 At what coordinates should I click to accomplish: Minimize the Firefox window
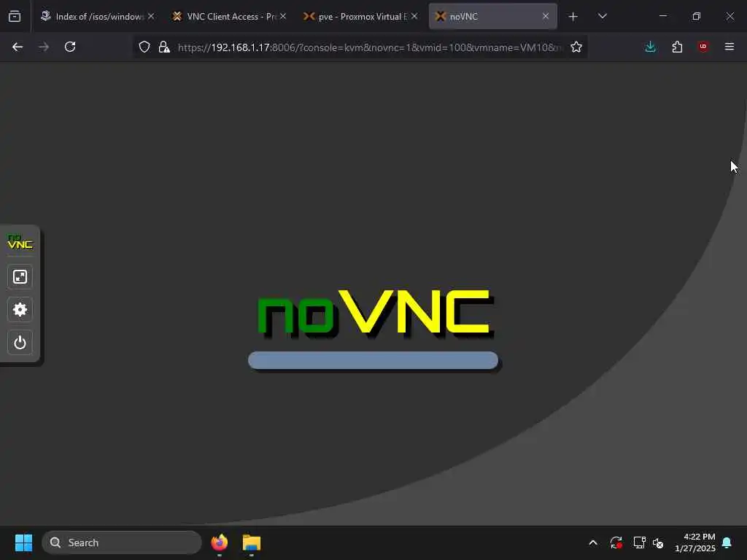[x=662, y=16]
